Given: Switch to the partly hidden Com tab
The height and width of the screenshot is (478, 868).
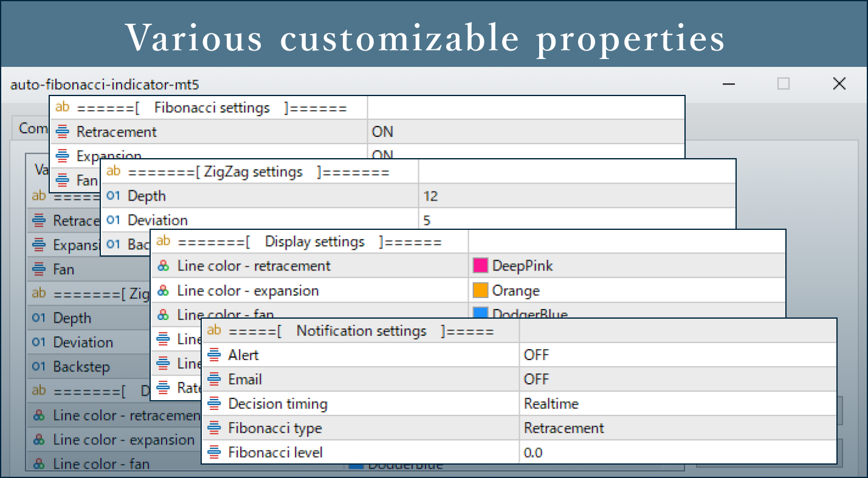Looking at the screenshot, I should pyautogui.click(x=33, y=128).
